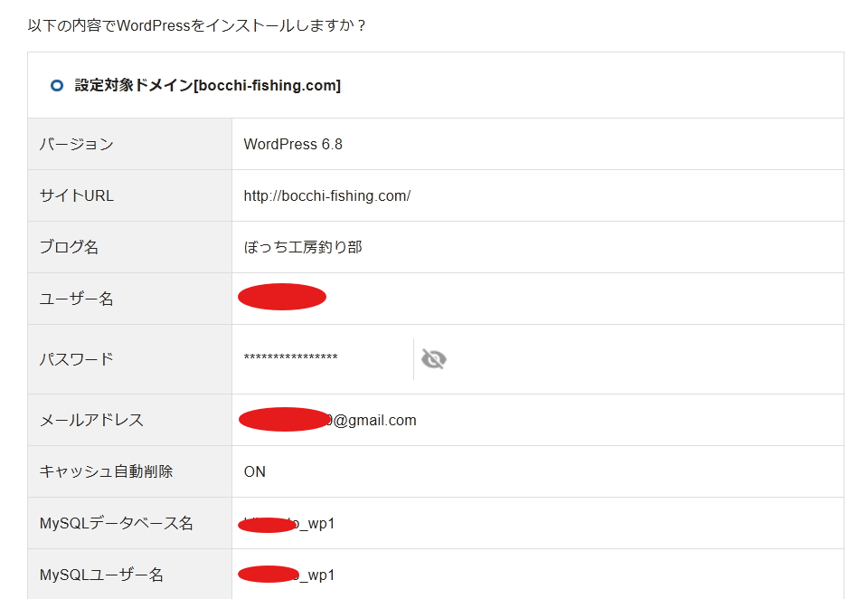
Task: Click the gmail.com email address value
Action: (374, 421)
